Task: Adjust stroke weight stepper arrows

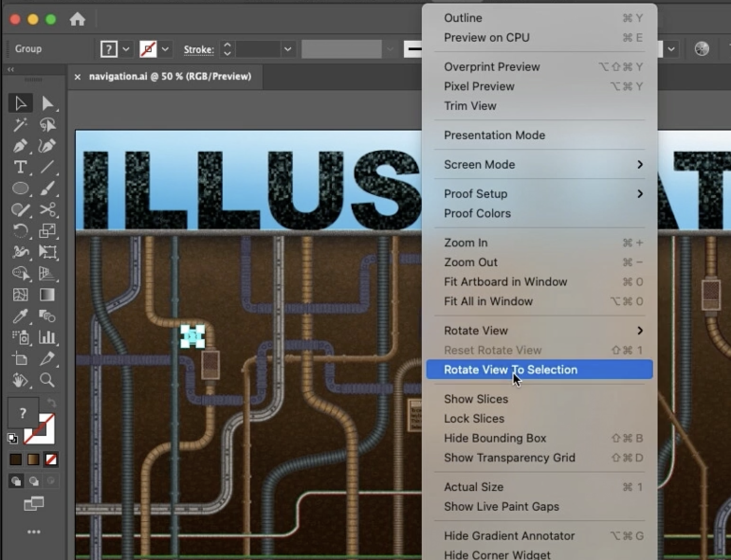Action: click(x=227, y=49)
